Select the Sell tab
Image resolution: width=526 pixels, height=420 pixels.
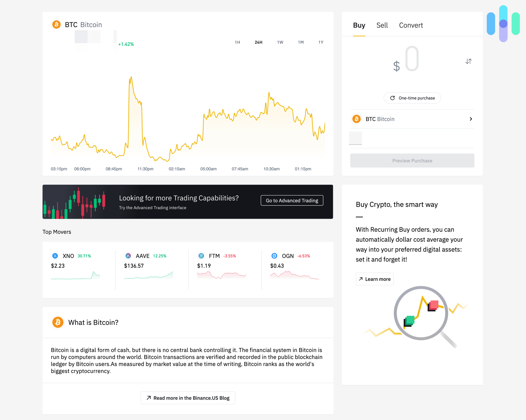point(382,25)
